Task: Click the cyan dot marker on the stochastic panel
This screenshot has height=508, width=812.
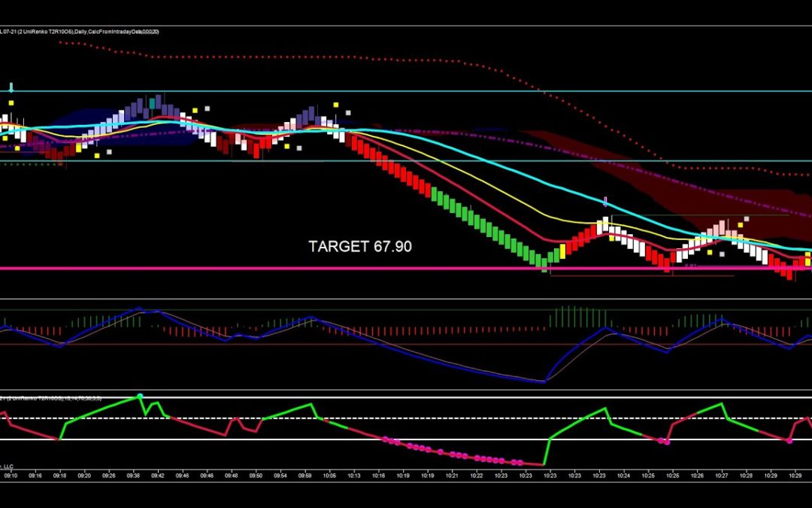Action: coord(140,396)
